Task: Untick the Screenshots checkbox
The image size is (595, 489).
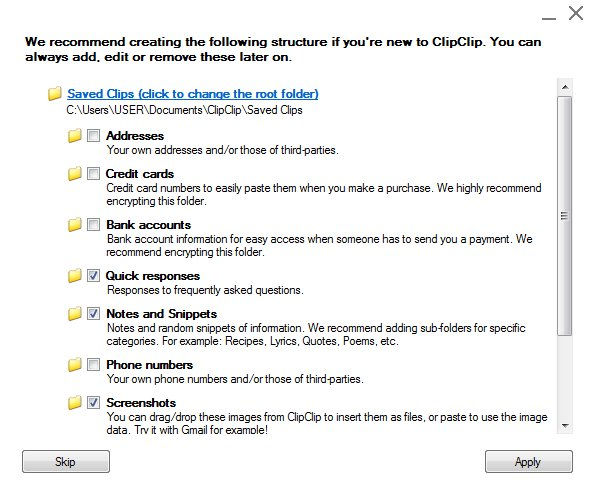Action: coord(93,403)
